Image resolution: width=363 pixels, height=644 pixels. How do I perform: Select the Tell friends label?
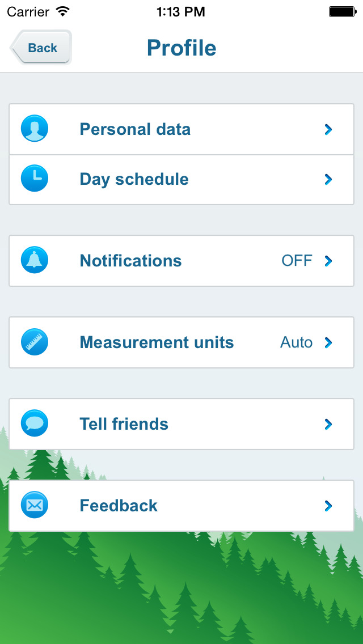tap(124, 424)
